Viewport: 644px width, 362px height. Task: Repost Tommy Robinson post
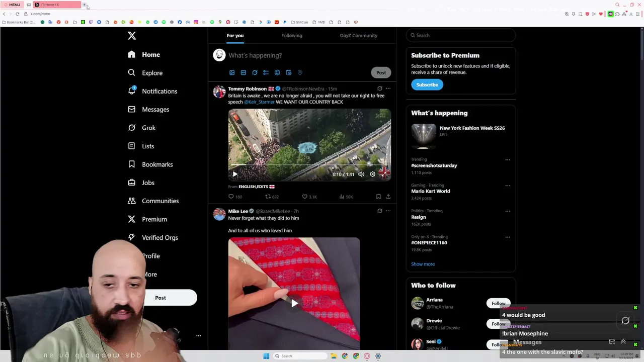click(x=272, y=197)
